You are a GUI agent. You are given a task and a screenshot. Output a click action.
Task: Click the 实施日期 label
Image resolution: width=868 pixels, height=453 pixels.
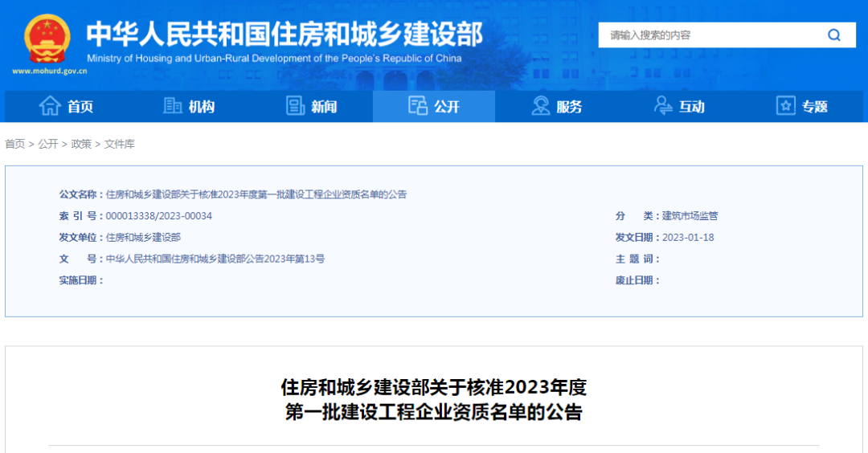tap(80, 280)
